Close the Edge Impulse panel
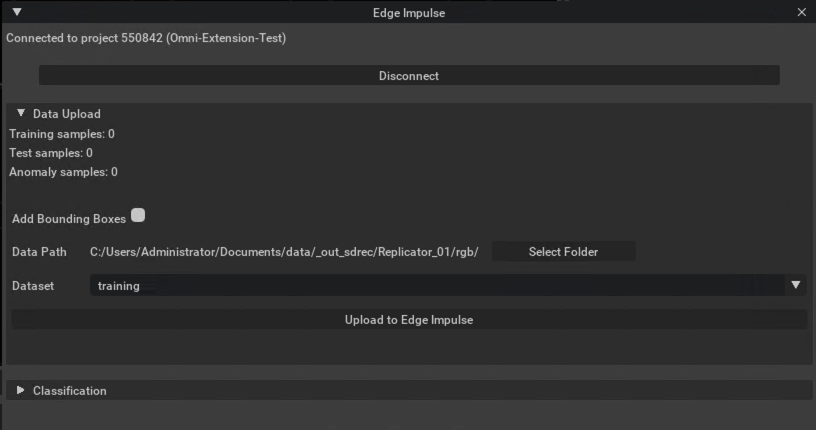The image size is (816, 430). click(801, 12)
